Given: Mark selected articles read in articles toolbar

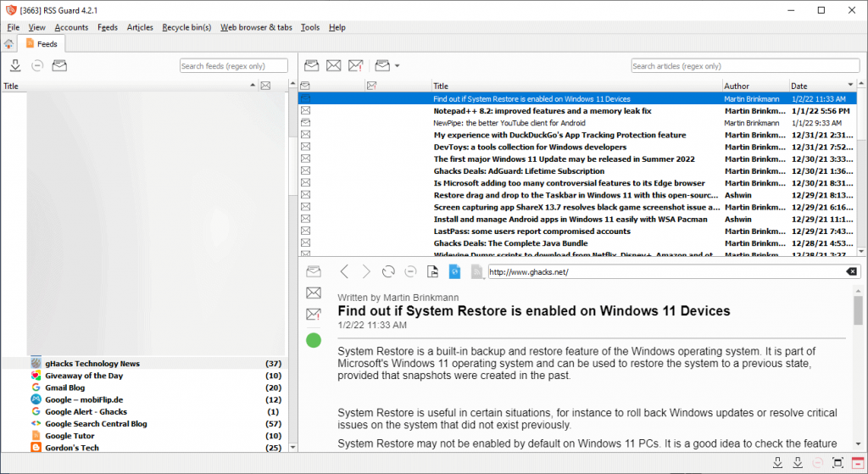Looking at the screenshot, I should coord(312,65).
